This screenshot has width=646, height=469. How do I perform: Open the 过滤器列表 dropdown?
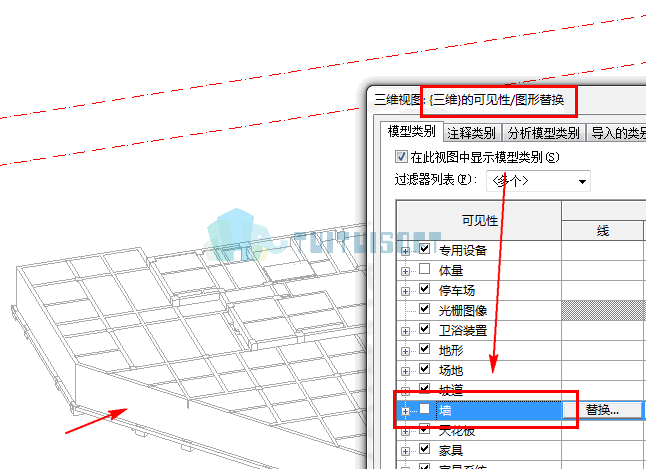pos(538,181)
